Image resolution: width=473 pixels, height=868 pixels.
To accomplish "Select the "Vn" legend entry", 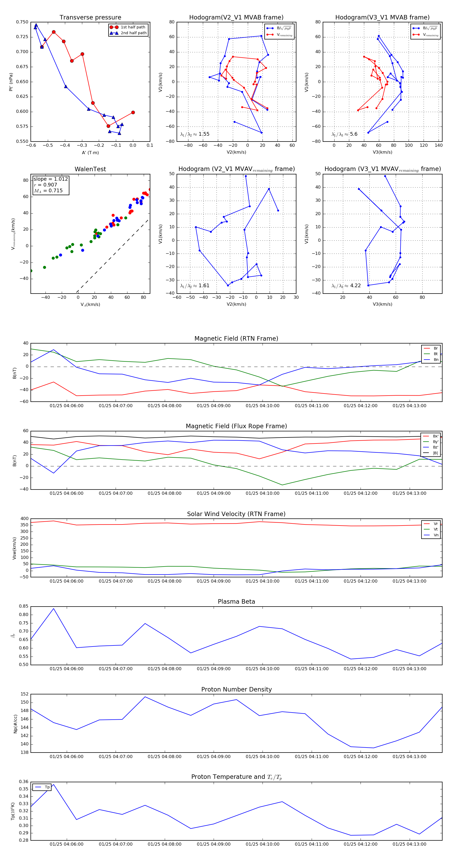I will click(431, 535).
